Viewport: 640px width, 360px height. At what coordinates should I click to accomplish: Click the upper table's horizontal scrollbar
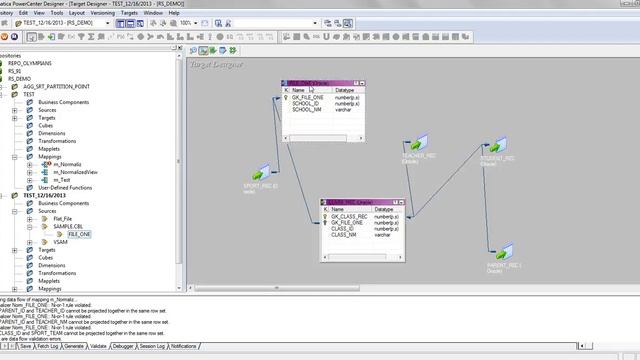(323, 138)
